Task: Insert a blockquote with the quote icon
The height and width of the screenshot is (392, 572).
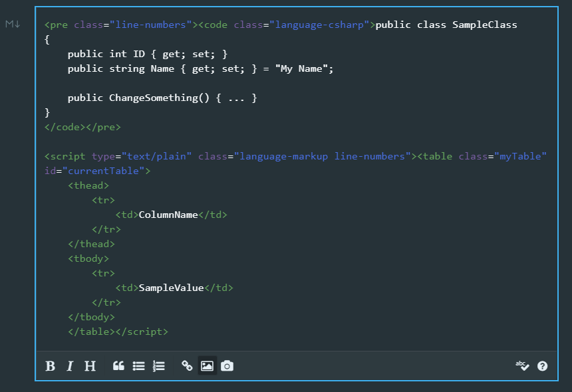Action: [118, 366]
